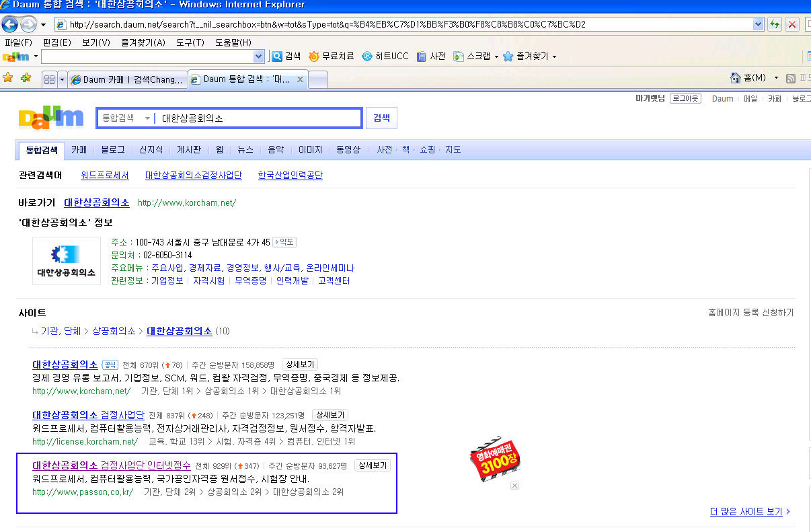
Task: Expand the Daum toolbar search box dropdown
Action: (259, 56)
